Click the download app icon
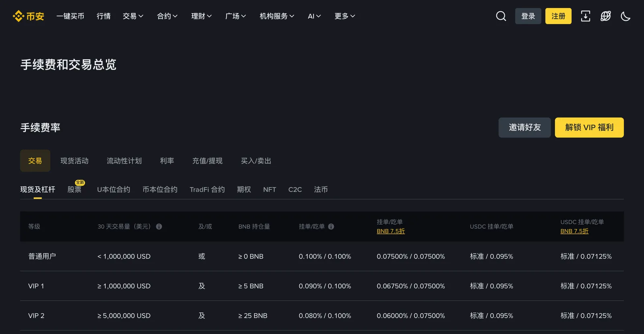 pyautogui.click(x=585, y=16)
